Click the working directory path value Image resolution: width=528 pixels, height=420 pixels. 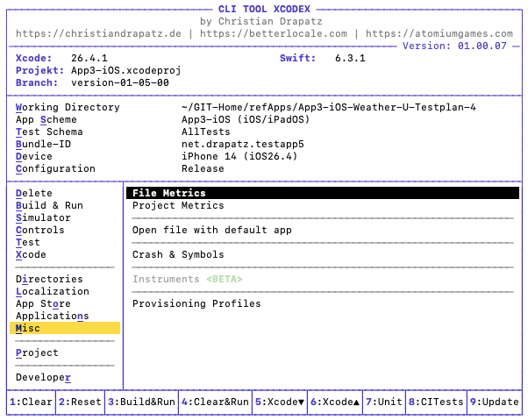329,107
